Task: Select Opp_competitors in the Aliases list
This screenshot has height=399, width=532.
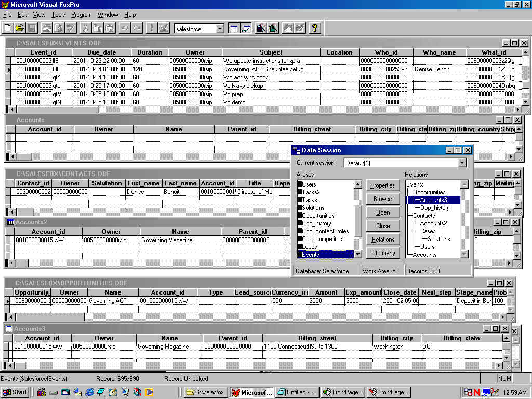Action: click(x=323, y=239)
